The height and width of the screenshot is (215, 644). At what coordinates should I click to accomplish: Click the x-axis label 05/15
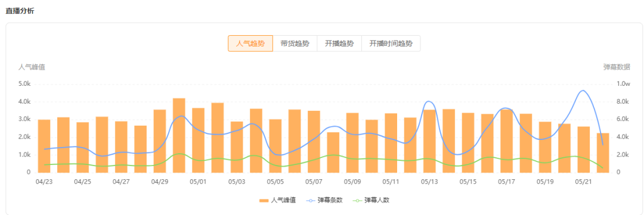click(x=468, y=182)
